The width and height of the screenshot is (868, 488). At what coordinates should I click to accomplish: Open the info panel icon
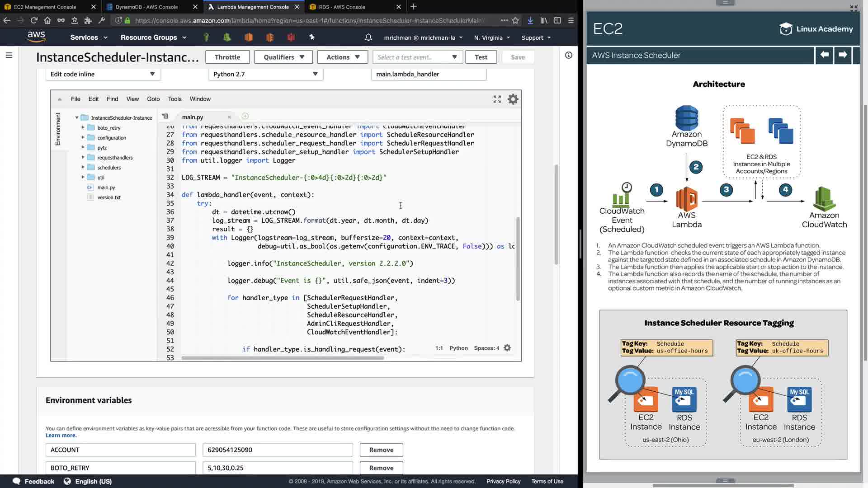[x=568, y=55]
